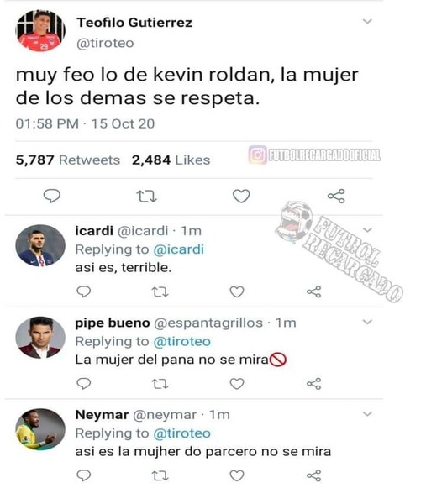Share Neymar's reply
This screenshot has width=426, height=504.
click(x=313, y=475)
